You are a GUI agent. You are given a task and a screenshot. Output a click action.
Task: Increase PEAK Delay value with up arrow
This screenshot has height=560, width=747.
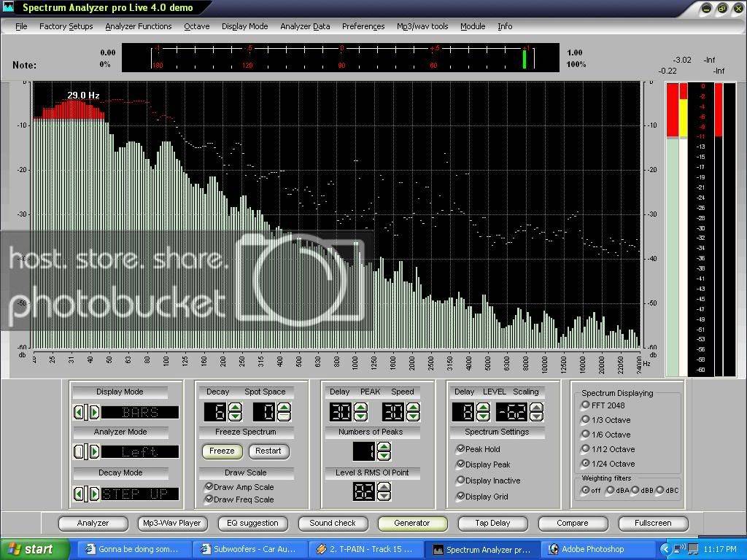(x=360, y=408)
